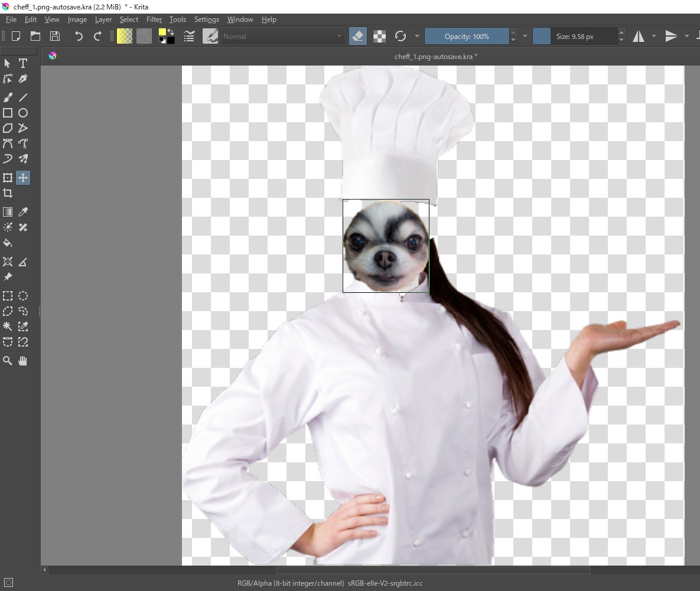Image resolution: width=700 pixels, height=591 pixels.
Task: Pick the Gradient tool
Action: point(8,212)
